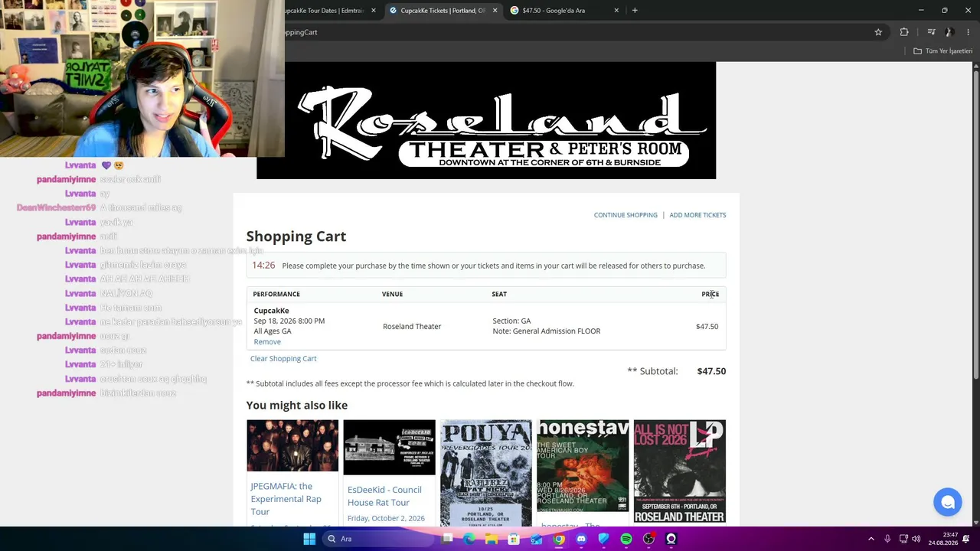
Task: Open the clock and date 23:47
Action: (943, 539)
